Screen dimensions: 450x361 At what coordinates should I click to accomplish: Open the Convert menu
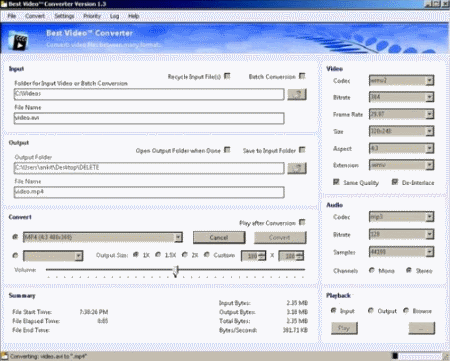pos(35,16)
